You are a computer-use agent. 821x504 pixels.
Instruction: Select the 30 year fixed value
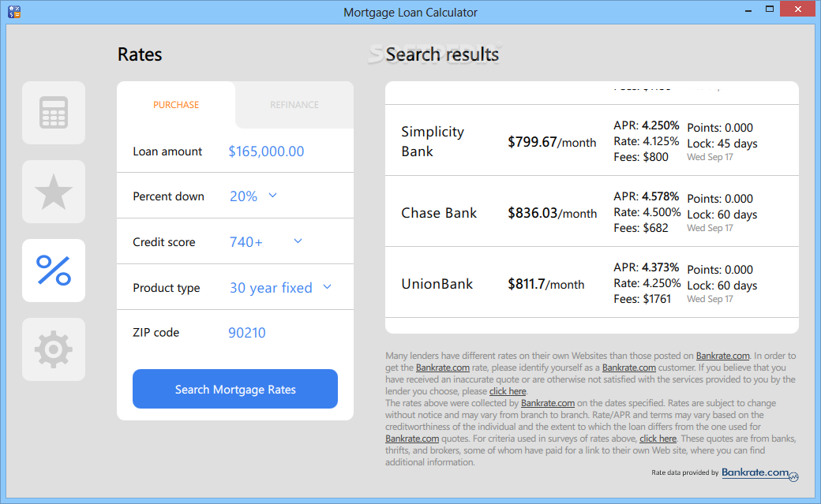pos(271,288)
